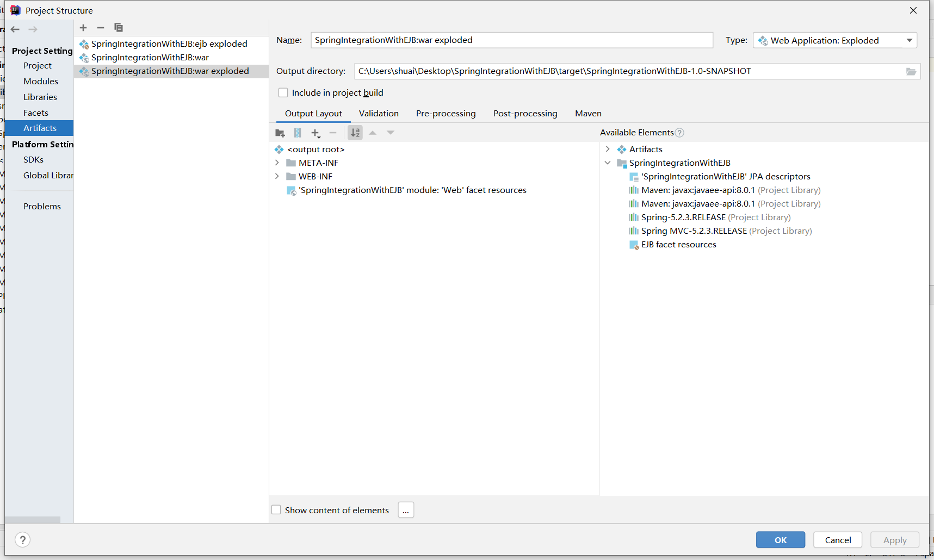Click the IntelliJ icon in title bar
Image resolution: width=934 pixels, height=560 pixels.
(x=15, y=10)
